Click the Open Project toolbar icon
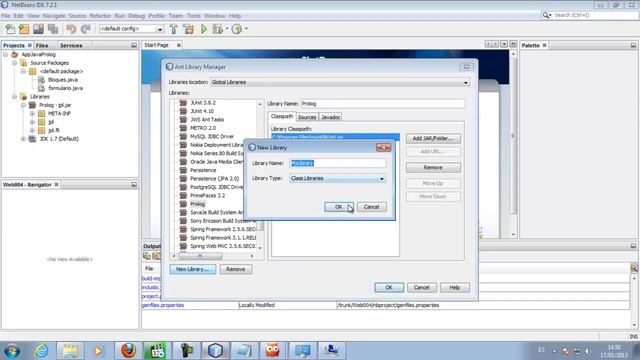Viewport: 640px width, 360px height. pos(38,29)
